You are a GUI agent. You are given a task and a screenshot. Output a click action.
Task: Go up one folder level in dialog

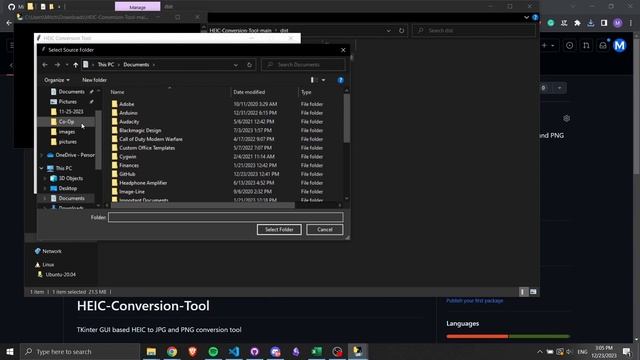pyautogui.click(x=76, y=65)
